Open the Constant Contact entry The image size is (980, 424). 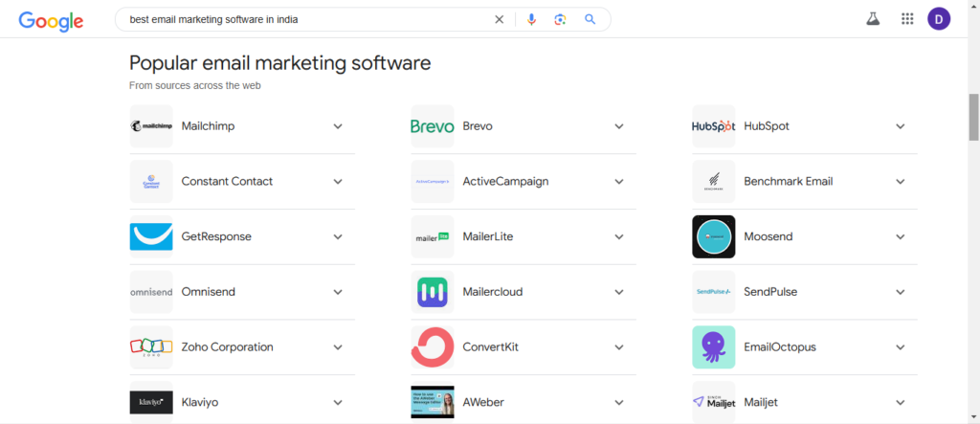(x=227, y=182)
